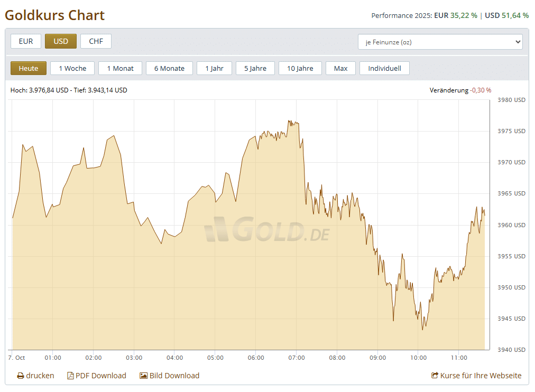
Task: Click the chart's peak near 07:00
Action: [290, 121]
